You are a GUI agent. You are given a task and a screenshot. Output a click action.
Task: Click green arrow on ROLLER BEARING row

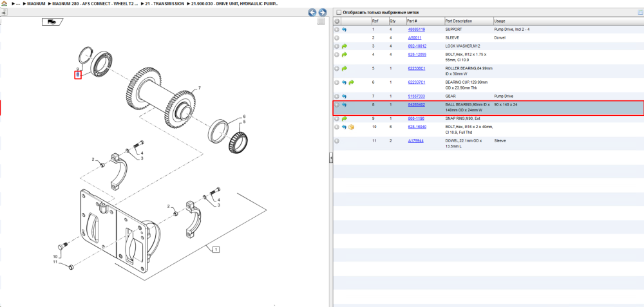pos(344,68)
